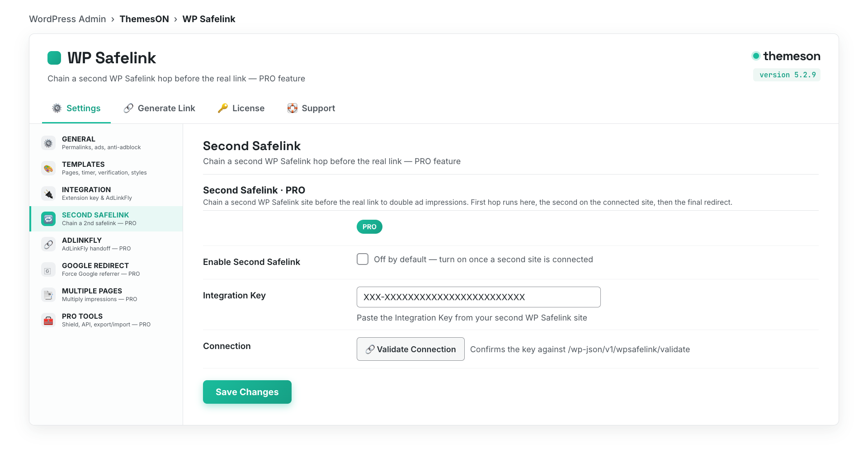Click the ThemesON breadcrumb link
This screenshot has width=868, height=453.
pyautogui.click(x=144, y=19)
